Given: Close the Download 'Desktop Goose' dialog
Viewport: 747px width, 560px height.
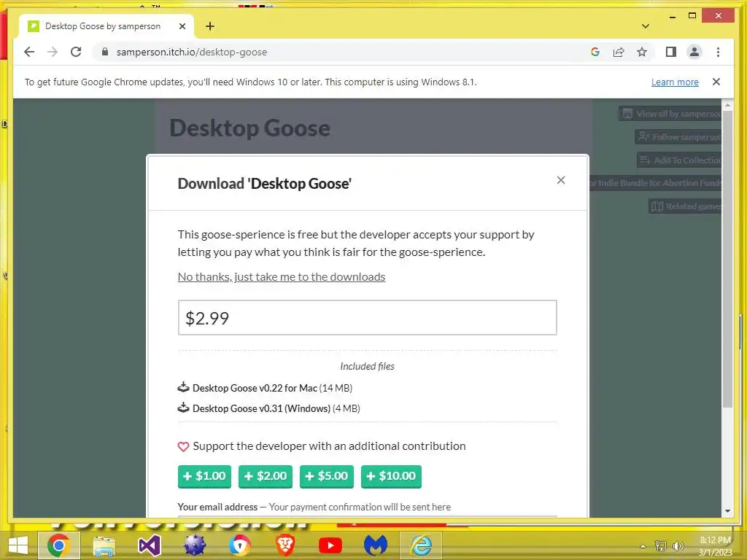Looking at the screenshot, I should (561, 180).
